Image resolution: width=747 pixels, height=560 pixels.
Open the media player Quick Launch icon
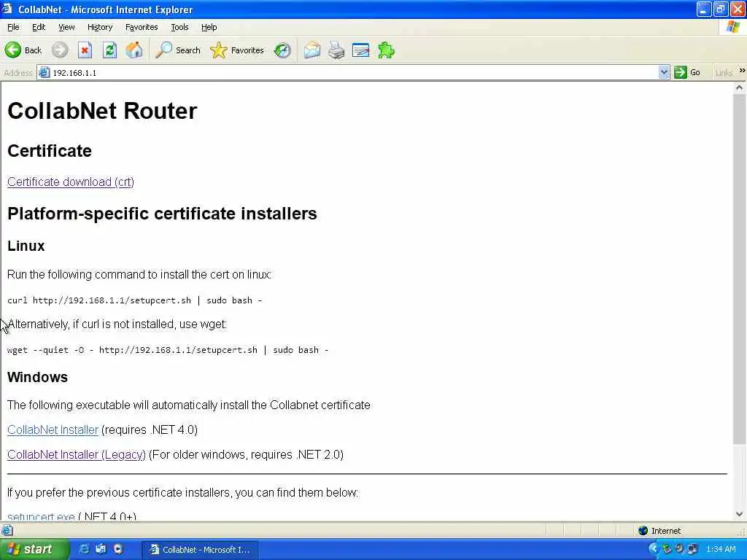(118, 549)
